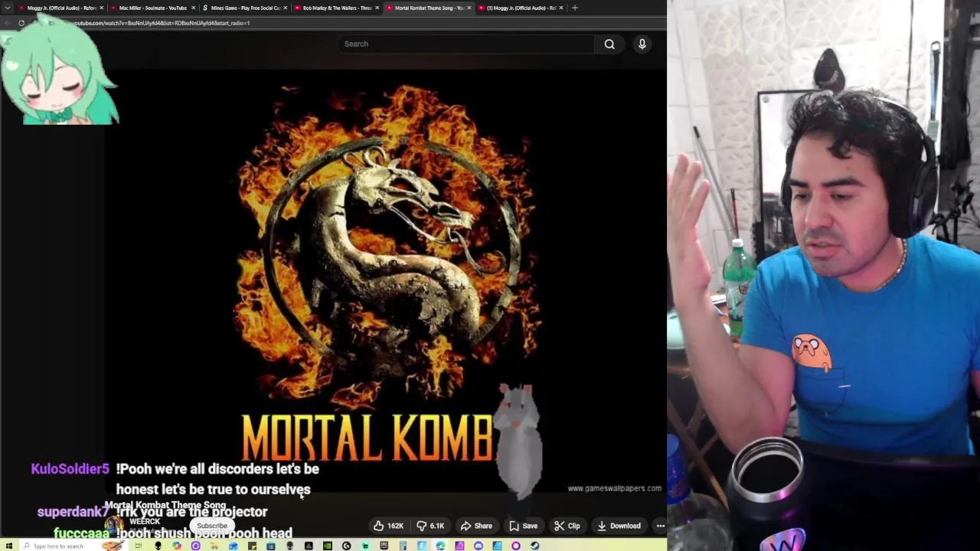This screenshot has height=551, width=980.
Task: Click the browser address bar URL
Action: pos(162,23)
